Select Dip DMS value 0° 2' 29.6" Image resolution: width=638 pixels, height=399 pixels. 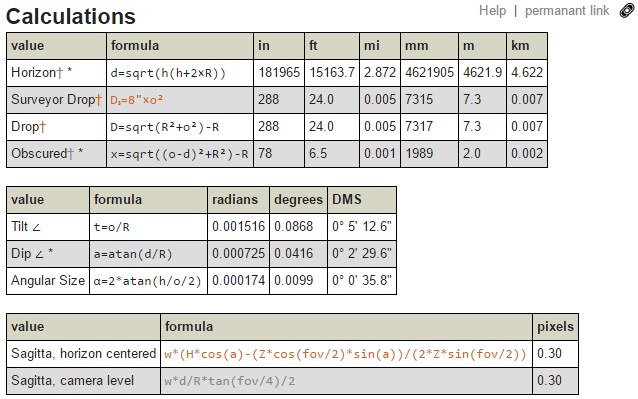click(x=362, y=254)
